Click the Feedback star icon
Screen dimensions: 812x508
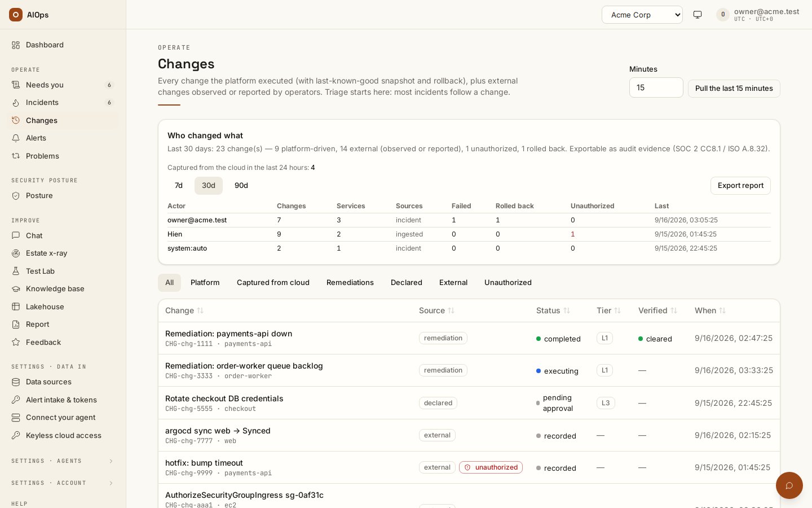tap(16, 343)
